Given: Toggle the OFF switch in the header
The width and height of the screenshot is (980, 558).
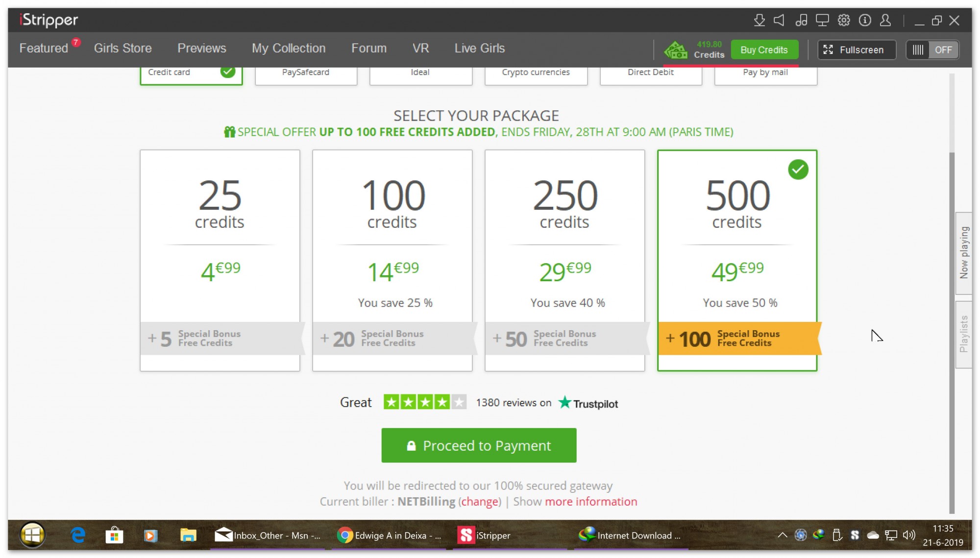Looking at the screenshot, I should click(x=932, y=50).
